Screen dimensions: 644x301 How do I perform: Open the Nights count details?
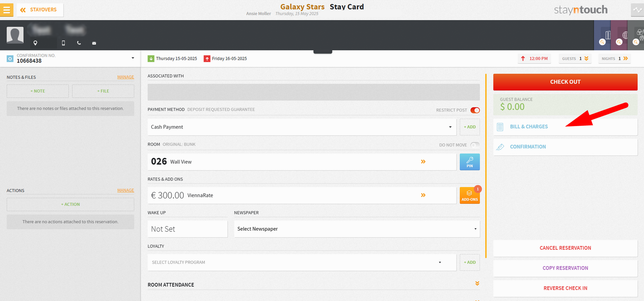click(x=614, y=59)
